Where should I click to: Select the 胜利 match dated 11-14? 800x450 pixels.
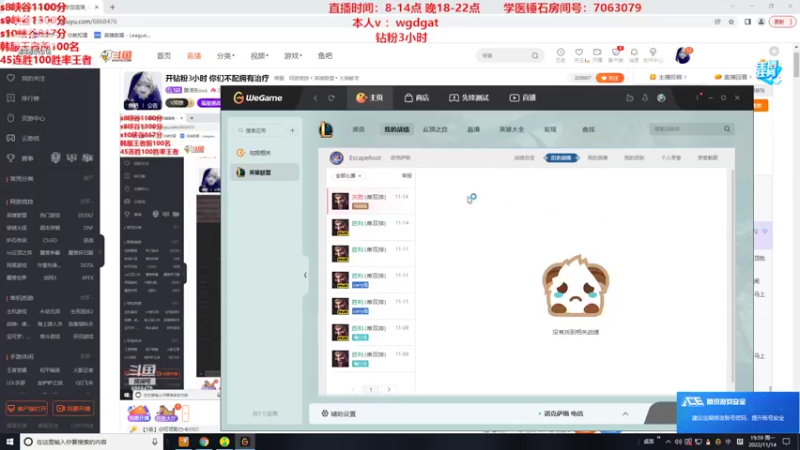371,227
